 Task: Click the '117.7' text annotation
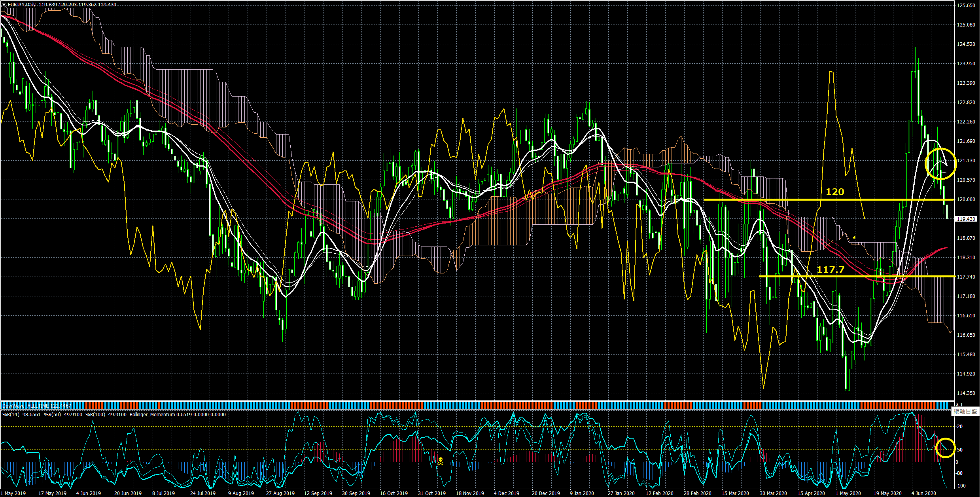coord(830,270)
